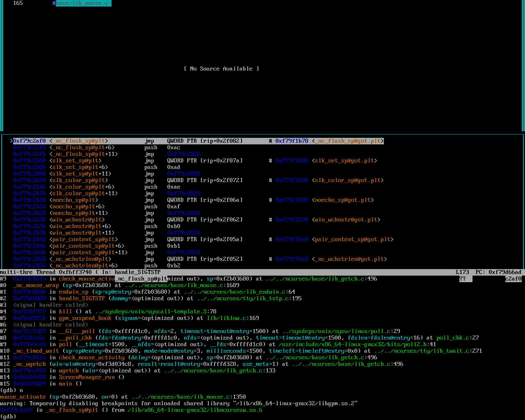Click handle_SIGTSTP in the status bar
The width and height of the screenshot is (525, 420).
pyautogui.click(x=137, y=272)
